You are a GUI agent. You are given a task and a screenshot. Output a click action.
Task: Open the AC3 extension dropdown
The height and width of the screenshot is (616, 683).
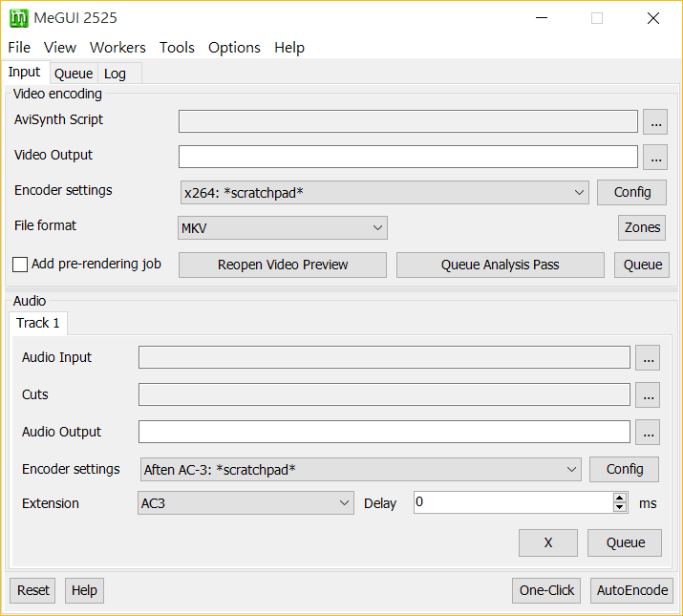pyautogui.click(x=245, y=502)
